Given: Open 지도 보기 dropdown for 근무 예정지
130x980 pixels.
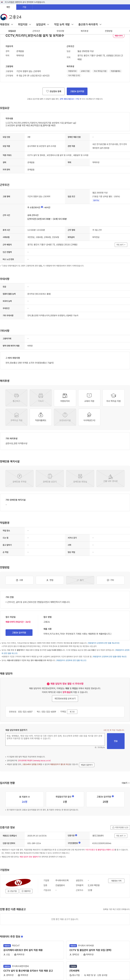Looking at the screenshot, I should 121,245.
